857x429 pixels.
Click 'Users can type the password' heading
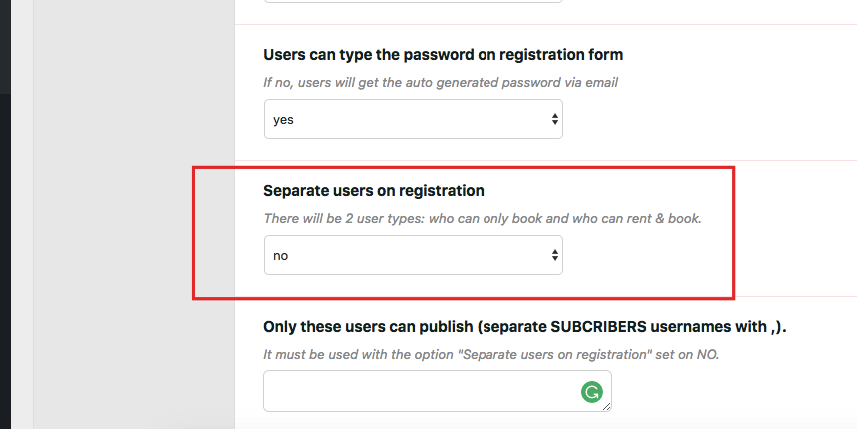point(443,55)
